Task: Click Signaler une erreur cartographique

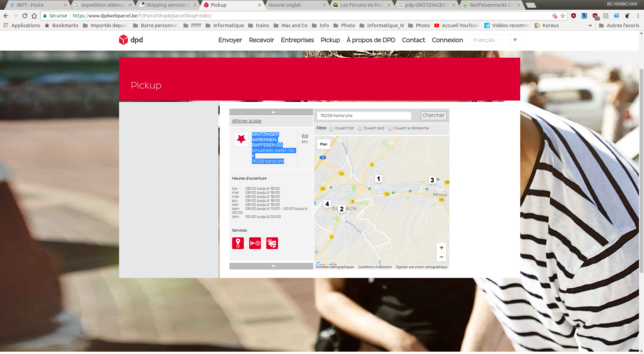Action: [x=422, y=267]
